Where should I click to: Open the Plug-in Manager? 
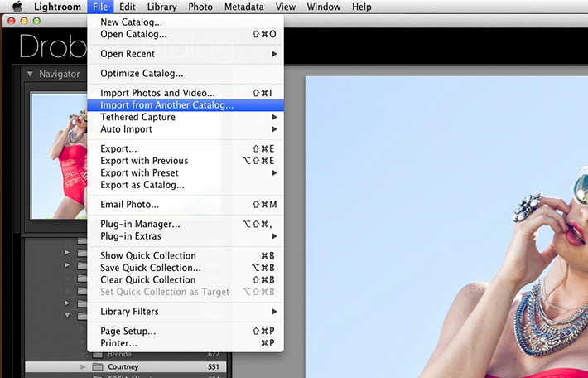(x=186, y=224)
